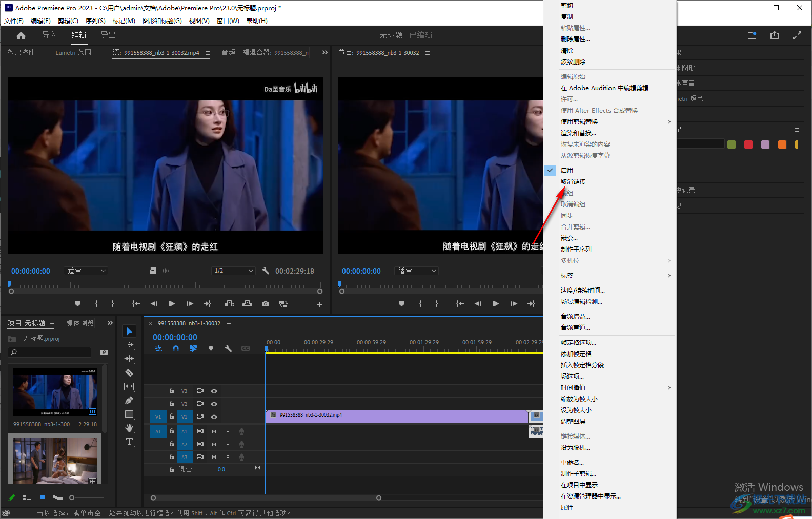
Task: Go to the Import (导入) workspace
Action: pos(49,35)
